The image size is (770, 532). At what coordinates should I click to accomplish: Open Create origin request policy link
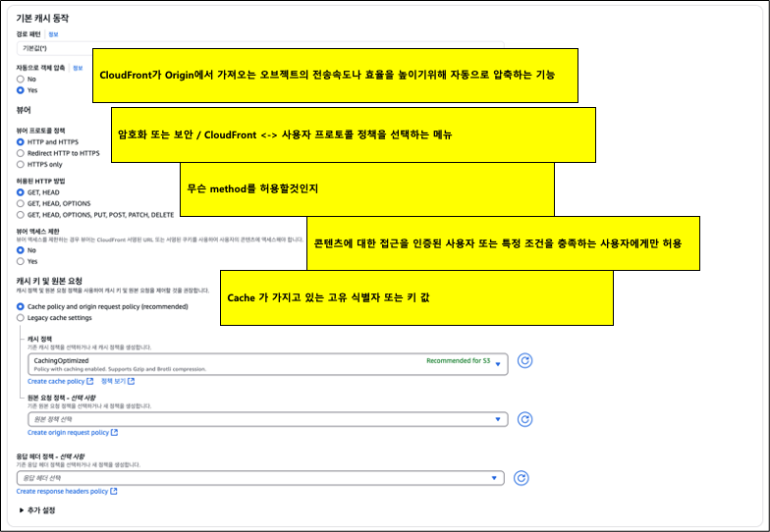tap(73, 432)
